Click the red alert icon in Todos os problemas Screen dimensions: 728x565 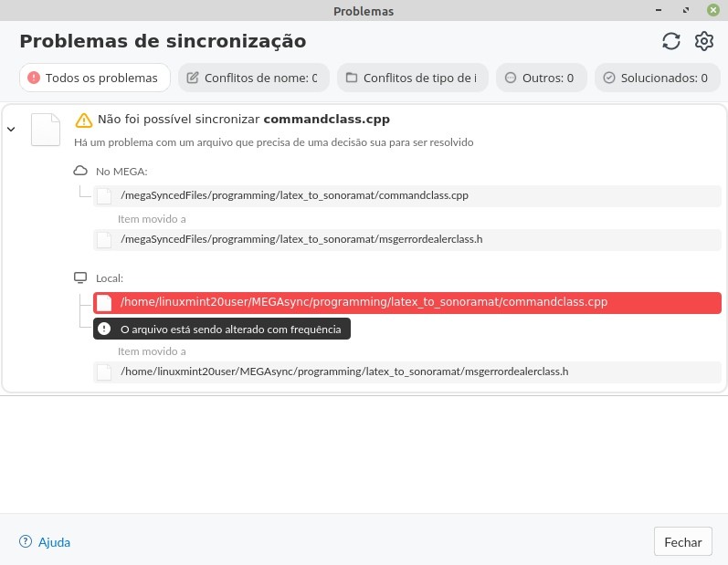(x=34, y=78)
